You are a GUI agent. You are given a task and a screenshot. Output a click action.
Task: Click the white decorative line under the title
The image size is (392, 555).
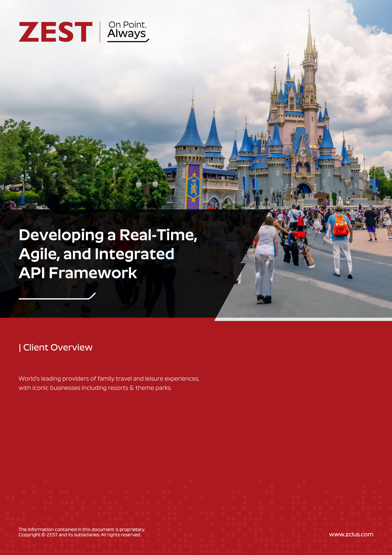(x=57, y=297)
